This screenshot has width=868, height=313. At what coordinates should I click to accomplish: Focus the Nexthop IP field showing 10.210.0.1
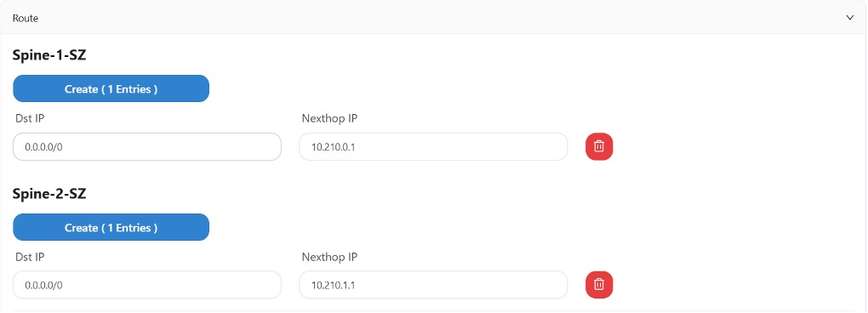coord(433,146)
